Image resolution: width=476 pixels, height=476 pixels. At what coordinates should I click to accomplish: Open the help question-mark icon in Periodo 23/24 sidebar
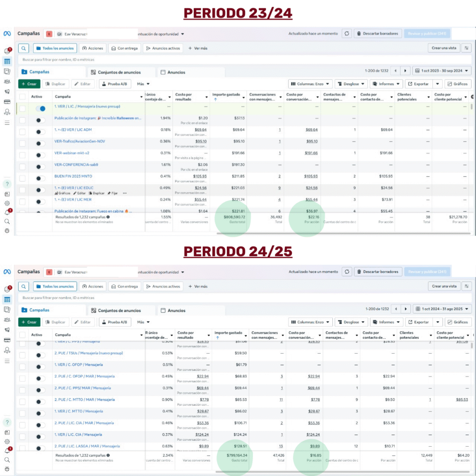pos(7,184)
